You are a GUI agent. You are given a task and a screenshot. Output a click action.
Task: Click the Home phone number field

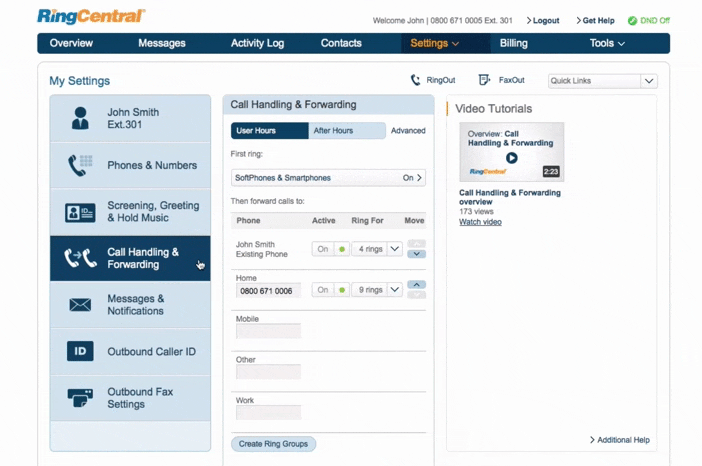(x=269, y=291)
